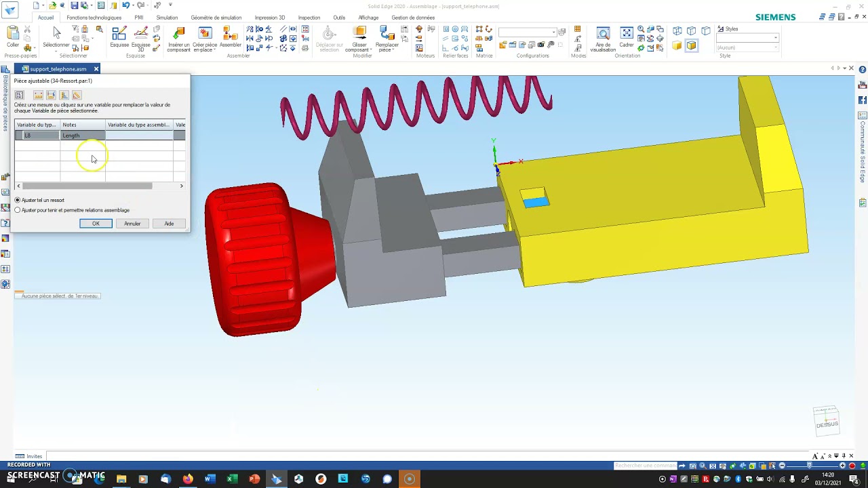Click the Undo arrow icon
This screenshot has width=868, height=488.
click(x=125, y=5)
